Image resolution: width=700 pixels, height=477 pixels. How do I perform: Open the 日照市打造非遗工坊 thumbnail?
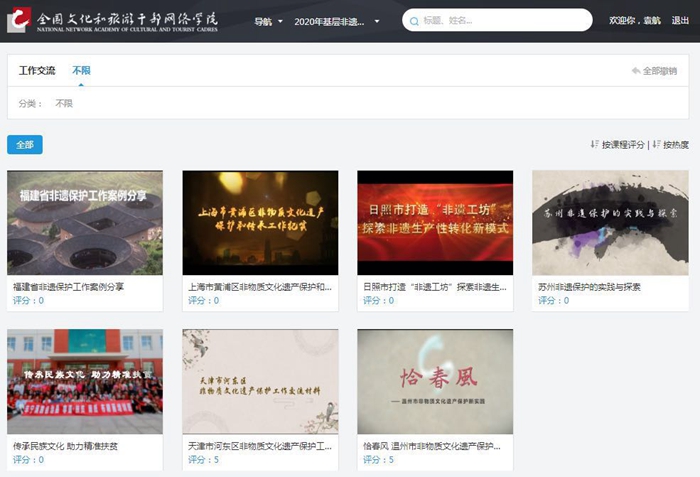tap(435, 222)
